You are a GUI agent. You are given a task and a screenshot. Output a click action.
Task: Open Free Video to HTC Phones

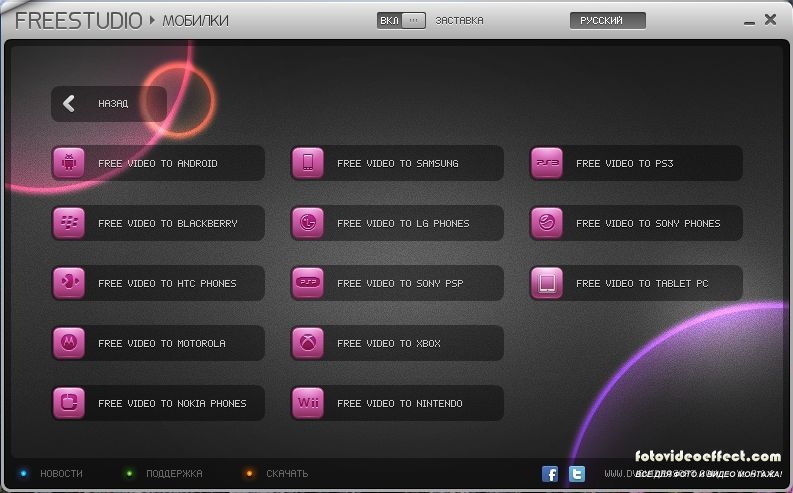pos(158,283)
